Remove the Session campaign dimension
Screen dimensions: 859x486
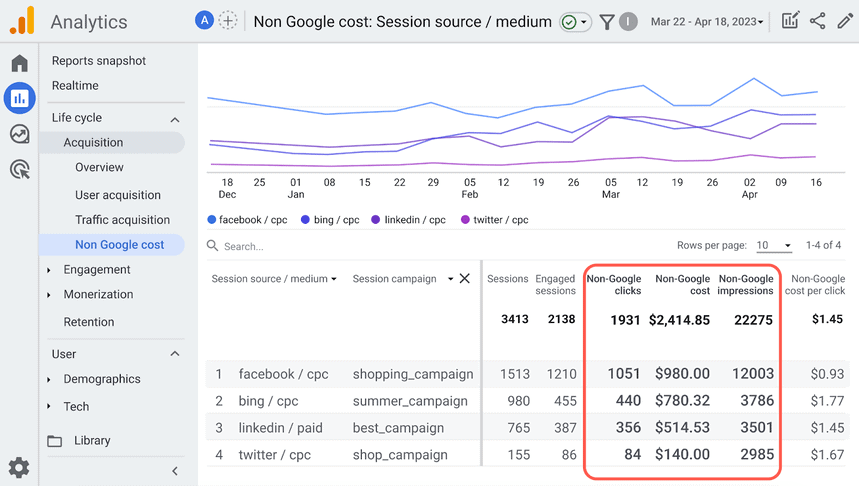pyautogui.click(x=465, y=279)
